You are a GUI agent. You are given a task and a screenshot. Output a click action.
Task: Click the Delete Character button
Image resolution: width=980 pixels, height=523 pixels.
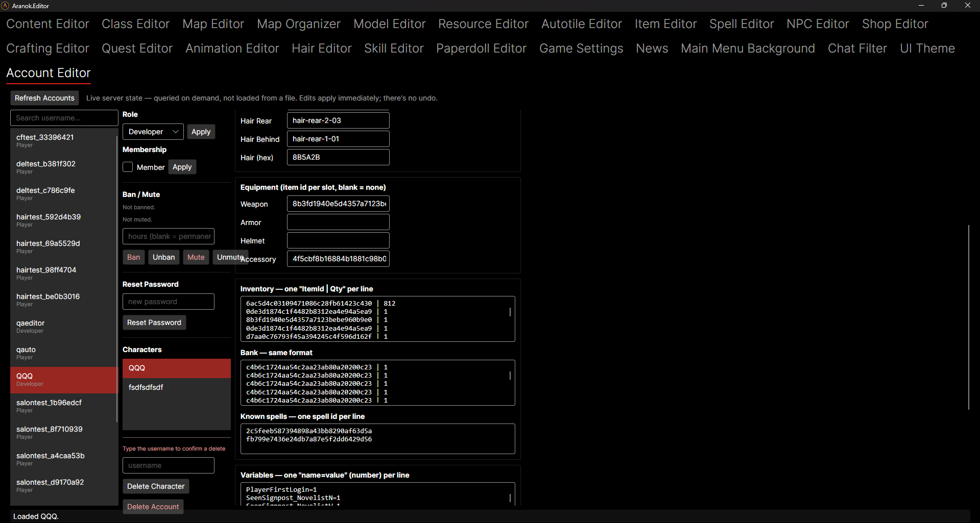[156, 486]
